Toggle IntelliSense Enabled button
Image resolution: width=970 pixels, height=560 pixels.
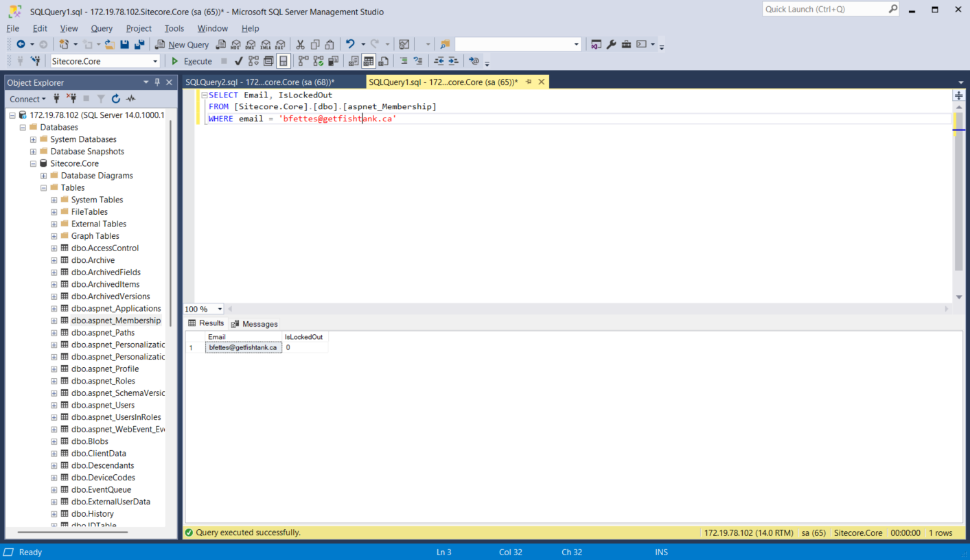click(284, 61)
